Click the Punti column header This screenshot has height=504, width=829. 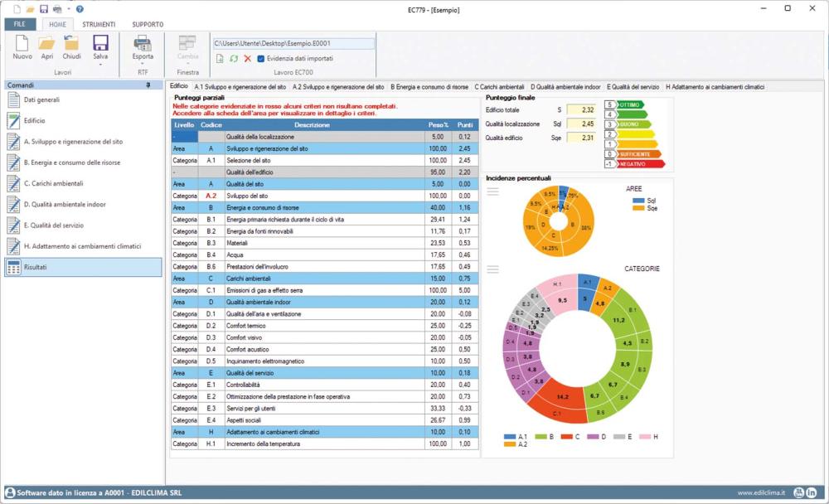[x=465, y=125]
